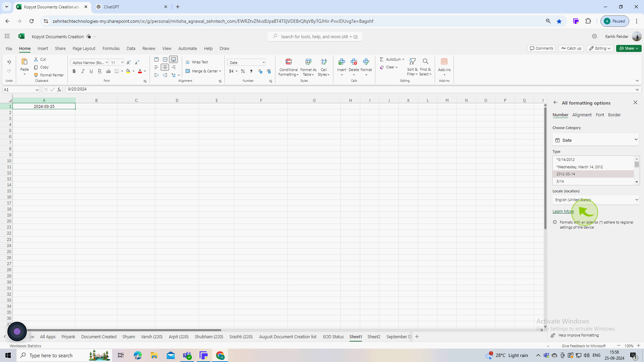Click the green Share button

click(629, 48)
